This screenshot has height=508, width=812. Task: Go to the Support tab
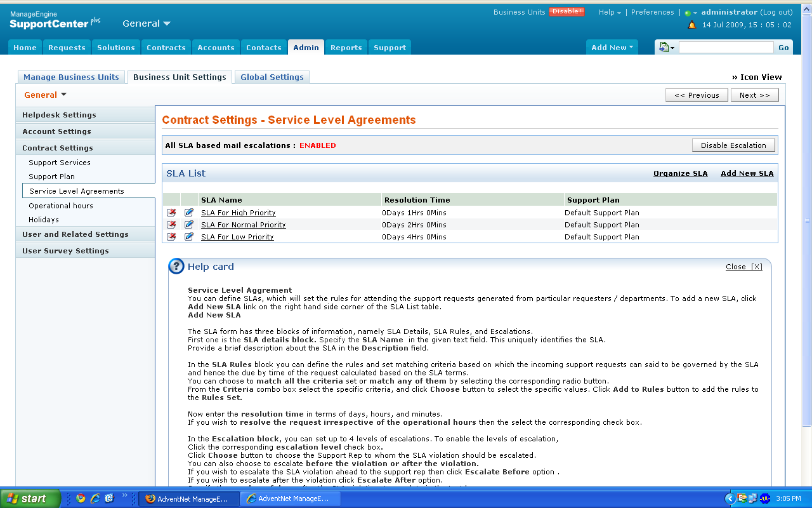(x=390, y=48)
